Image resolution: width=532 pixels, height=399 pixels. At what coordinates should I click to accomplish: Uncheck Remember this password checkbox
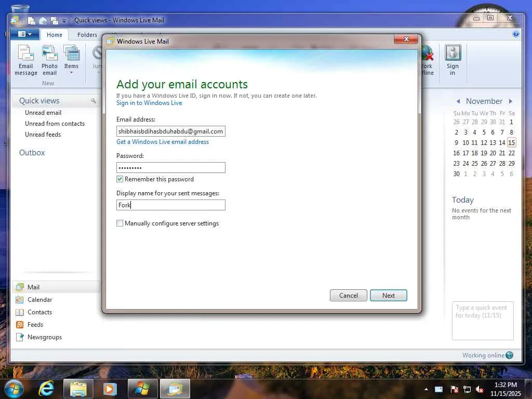(x=120, y=179)
